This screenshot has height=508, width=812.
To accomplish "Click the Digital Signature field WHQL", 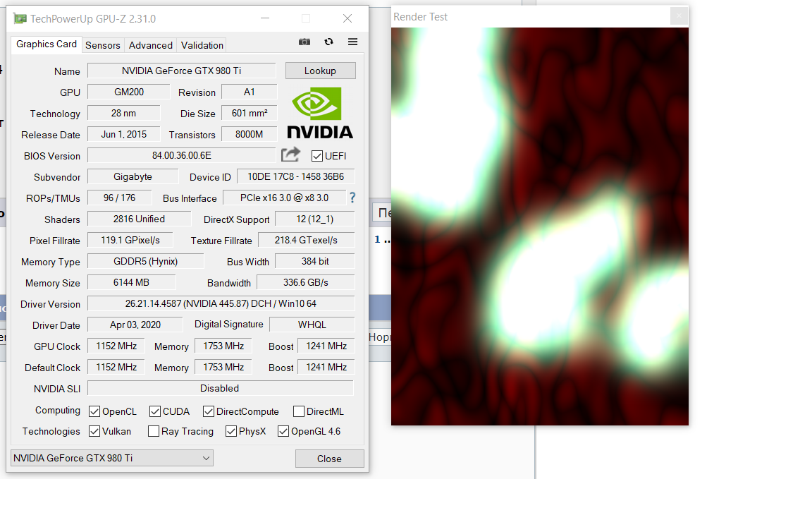I will tap(312, 325).
